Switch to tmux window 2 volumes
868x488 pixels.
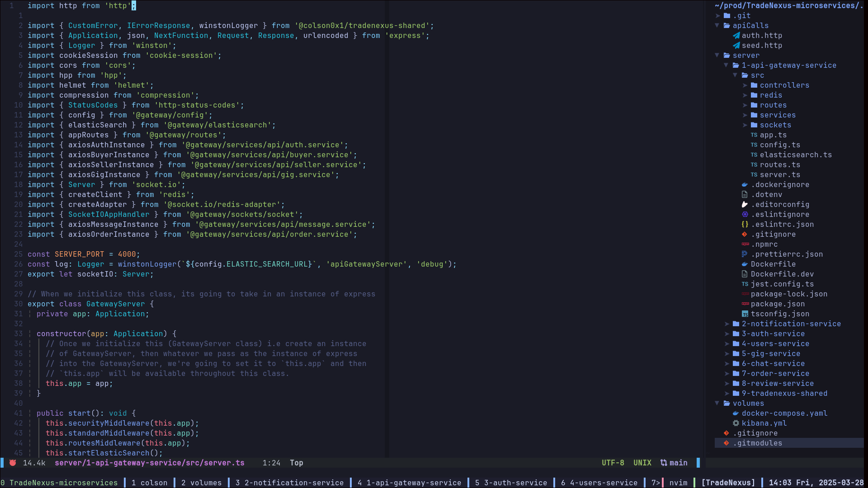coord(201,483)
